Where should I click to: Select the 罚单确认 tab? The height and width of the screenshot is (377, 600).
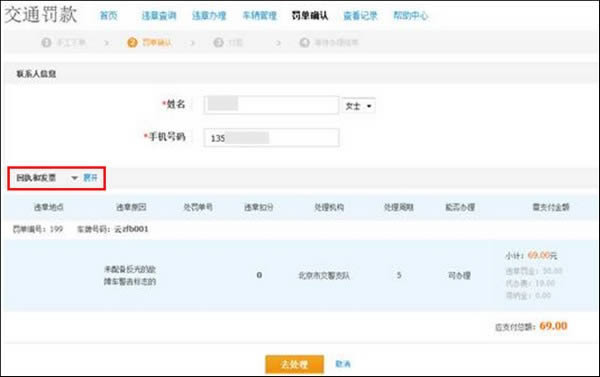tap(310, 16)
